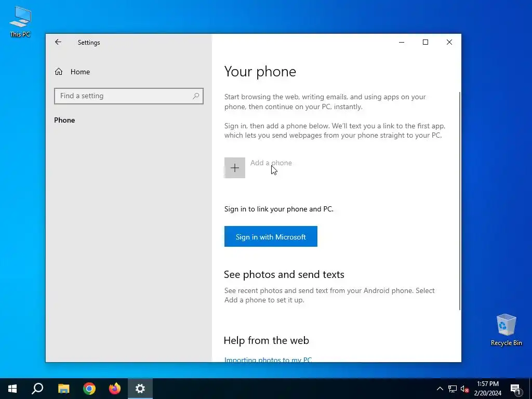Maximize the Settings window
The height and width of the screenshot is (399, 532).
[x=425, y=42]
